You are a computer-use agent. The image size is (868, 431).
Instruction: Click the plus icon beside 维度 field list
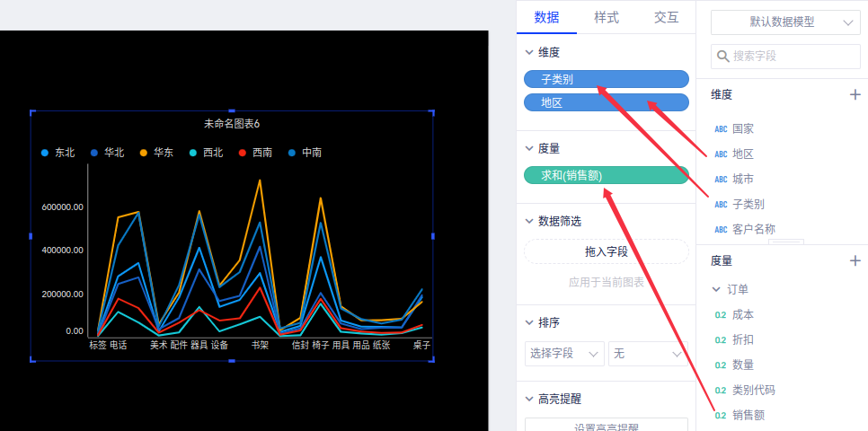[x=855, y=94]
